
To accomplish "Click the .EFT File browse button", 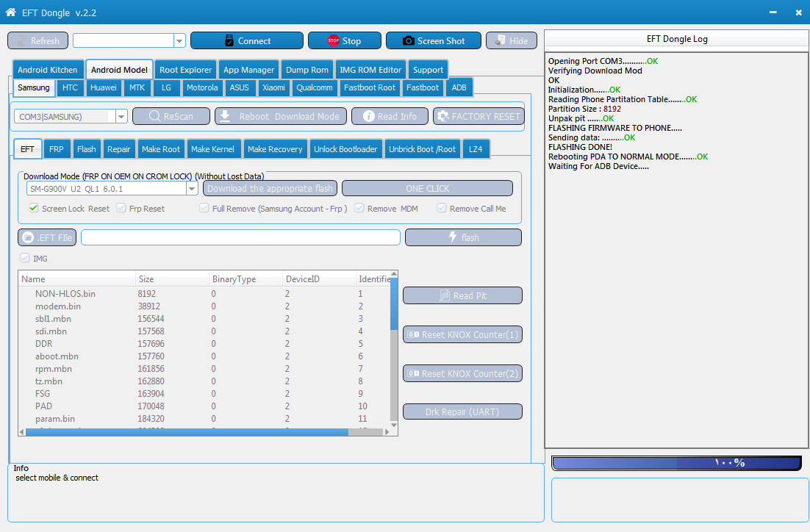I will pyautogui.click(x=47, y=237).
